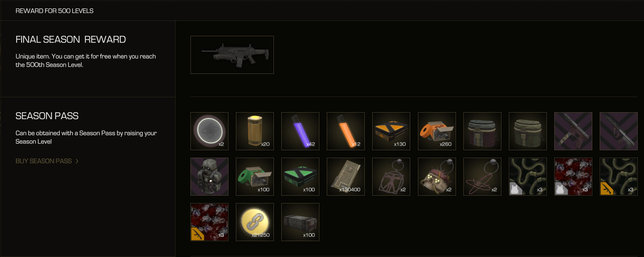644x257 pixels.
Task: Select the gas mask armor suit reward
Action: point(209,177)
